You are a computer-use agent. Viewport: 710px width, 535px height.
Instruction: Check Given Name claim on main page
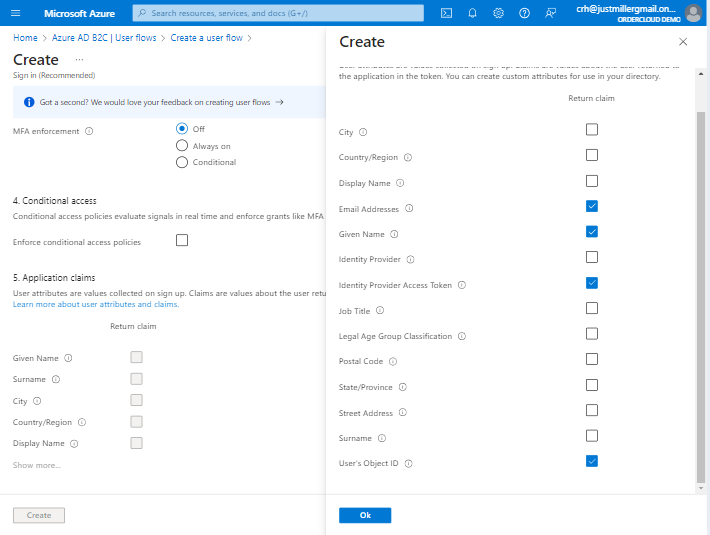point(136,357)
